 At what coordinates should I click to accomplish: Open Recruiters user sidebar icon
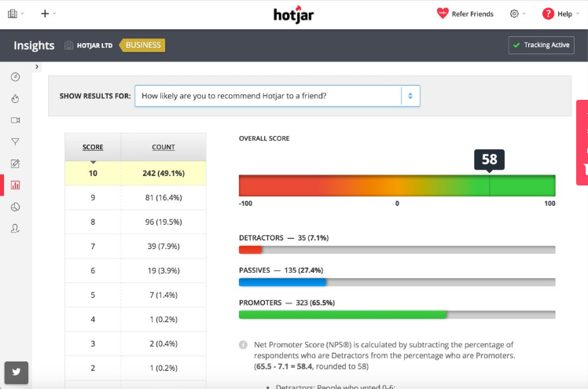[x=16, y=228]
